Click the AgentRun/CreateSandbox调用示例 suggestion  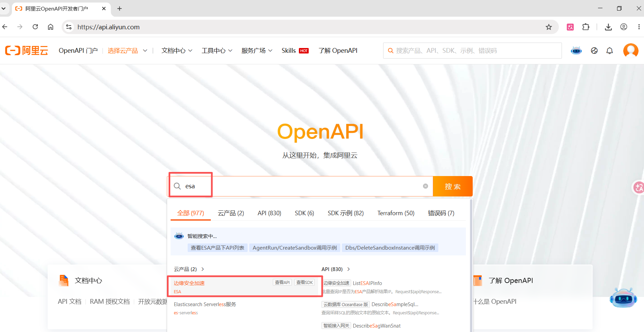tap(295, 248)
